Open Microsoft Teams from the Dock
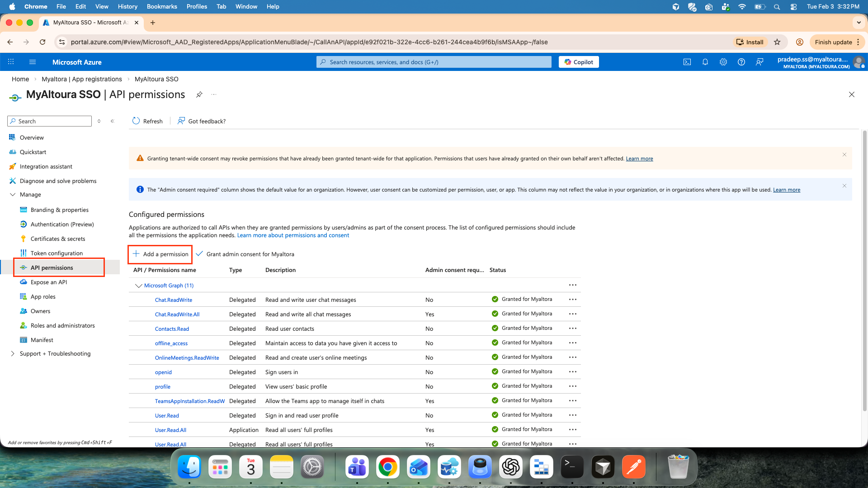This screenshot has width=868, height=488. (357, 467)
